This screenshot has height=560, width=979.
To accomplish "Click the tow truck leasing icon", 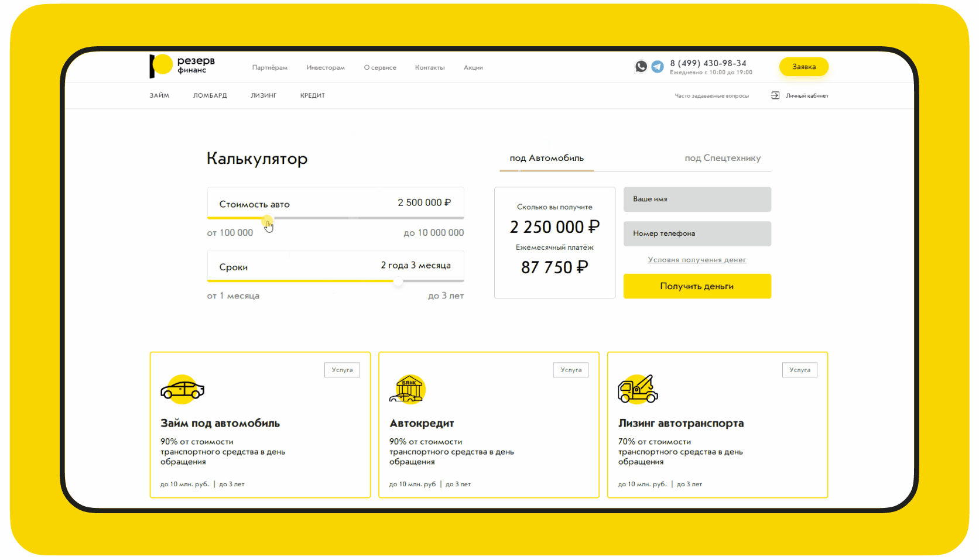I will coord(638,390).
